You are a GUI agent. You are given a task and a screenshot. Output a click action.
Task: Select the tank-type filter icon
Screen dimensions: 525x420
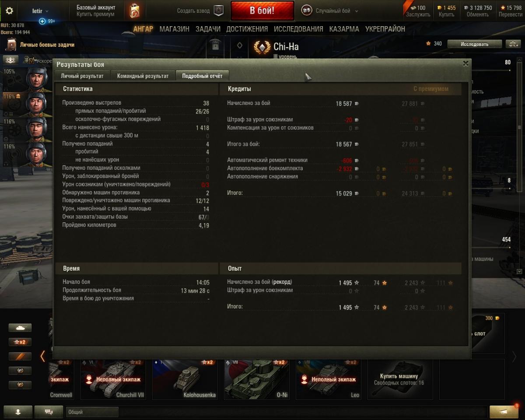(x=20, y=328)
